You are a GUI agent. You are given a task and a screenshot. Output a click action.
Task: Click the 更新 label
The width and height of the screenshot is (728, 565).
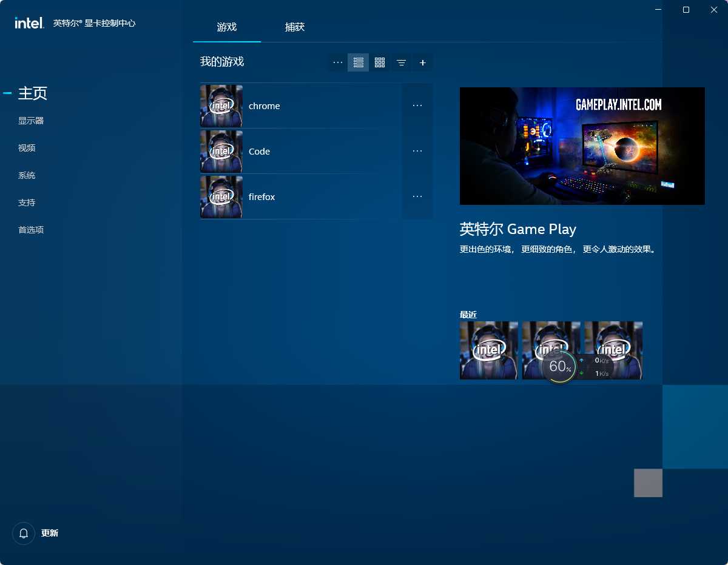point(50,533)
